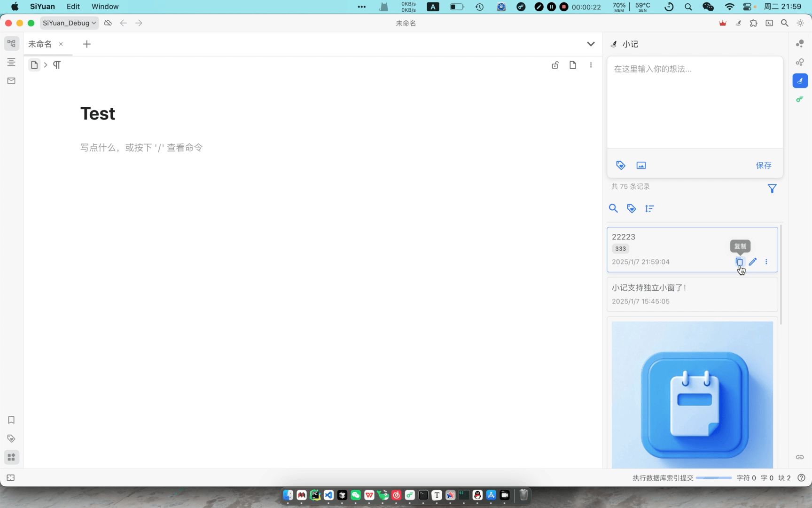812x508 pixels.
Task: Toggle the file tree panel in the sidebar
Action: (11, 44)
